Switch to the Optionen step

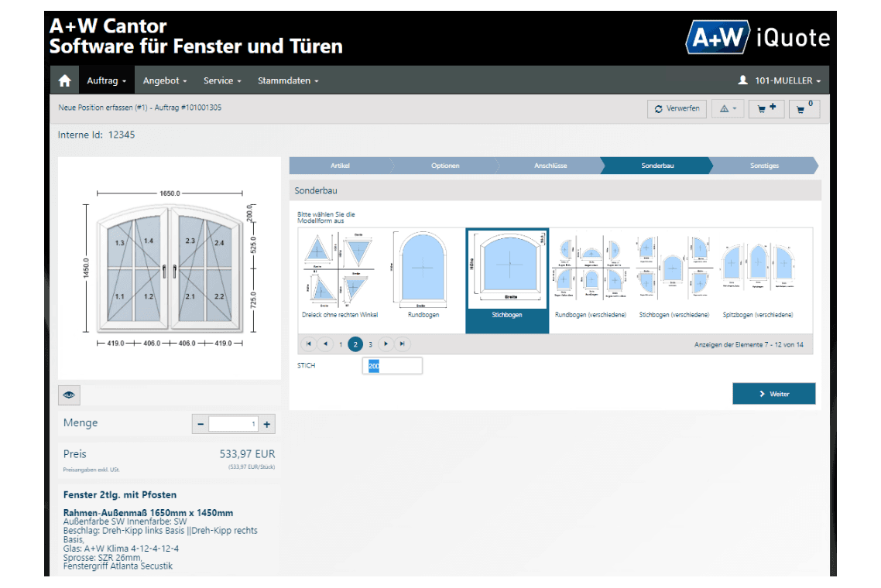[445, 166]
